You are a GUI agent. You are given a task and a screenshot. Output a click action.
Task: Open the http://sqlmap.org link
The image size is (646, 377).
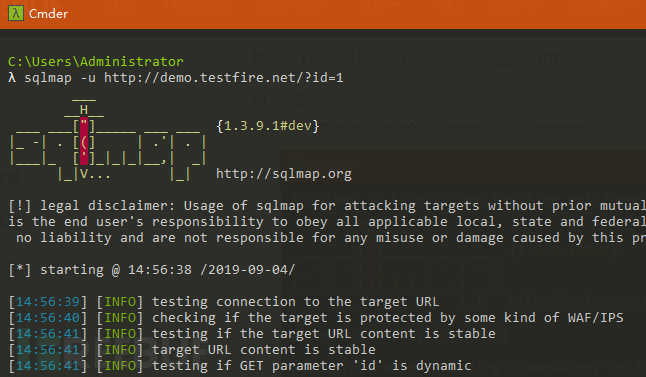[x=284, y=174]
